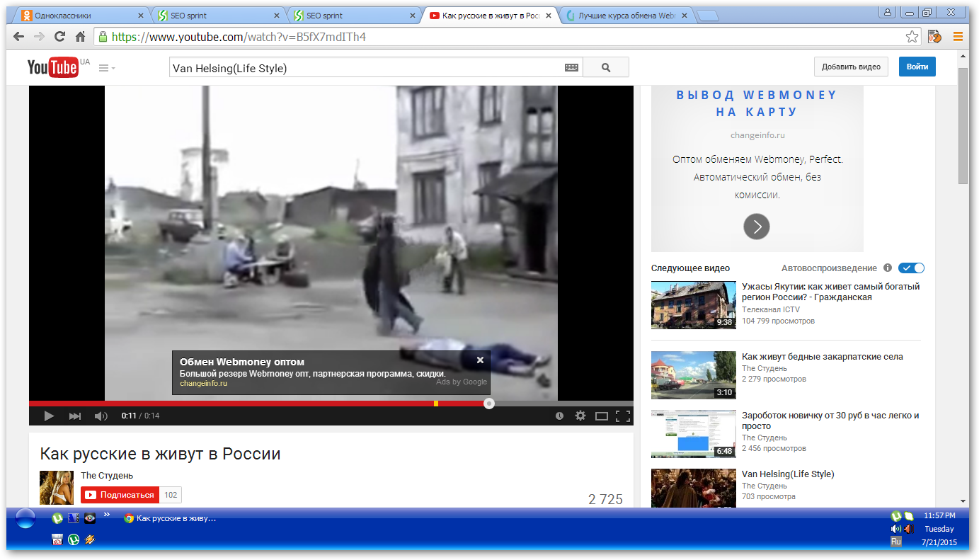Viewport: 979px width, 560px height.
Task: Click Chrome's forward arrow
Action: coord(40,37)
